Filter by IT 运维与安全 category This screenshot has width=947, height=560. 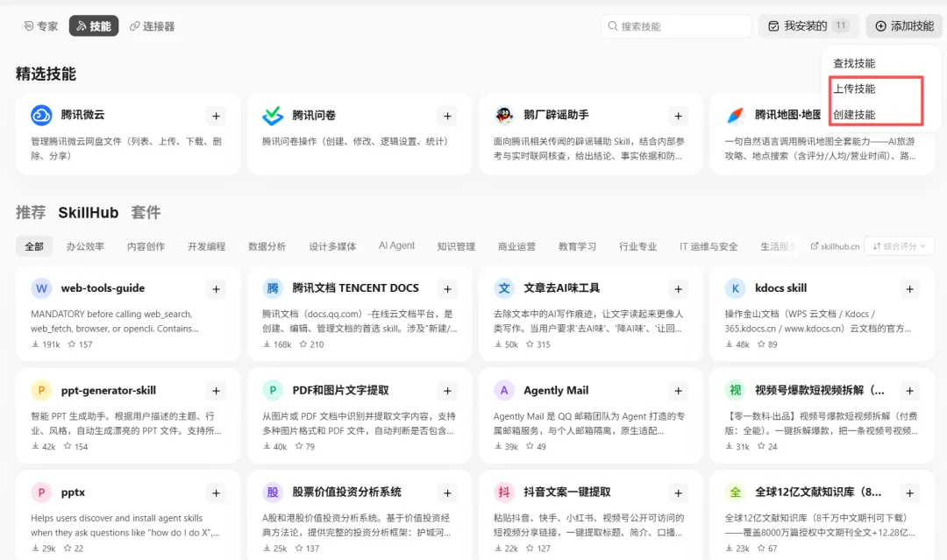[x=708, y=246]
